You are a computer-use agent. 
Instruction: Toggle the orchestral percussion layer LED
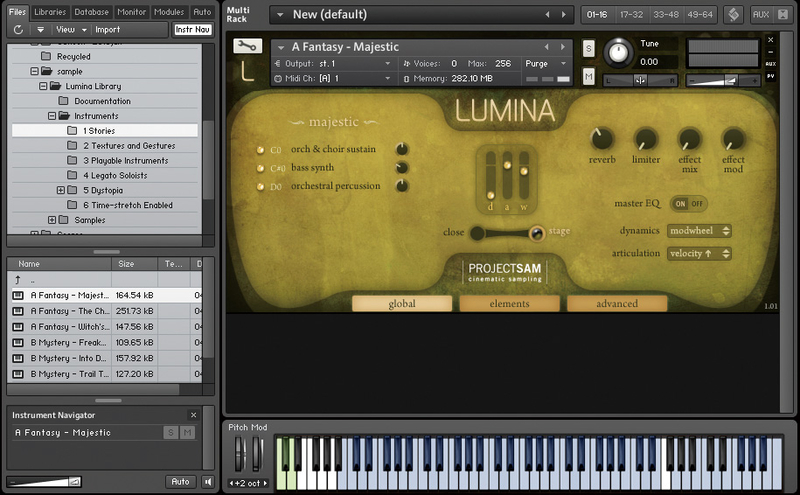[x=260, y=187]
